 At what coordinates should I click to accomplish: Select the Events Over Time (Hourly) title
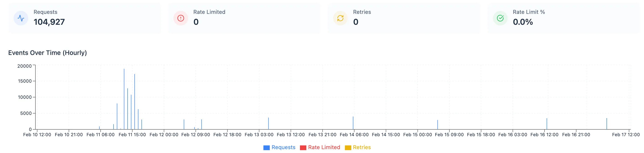[47, 53]
